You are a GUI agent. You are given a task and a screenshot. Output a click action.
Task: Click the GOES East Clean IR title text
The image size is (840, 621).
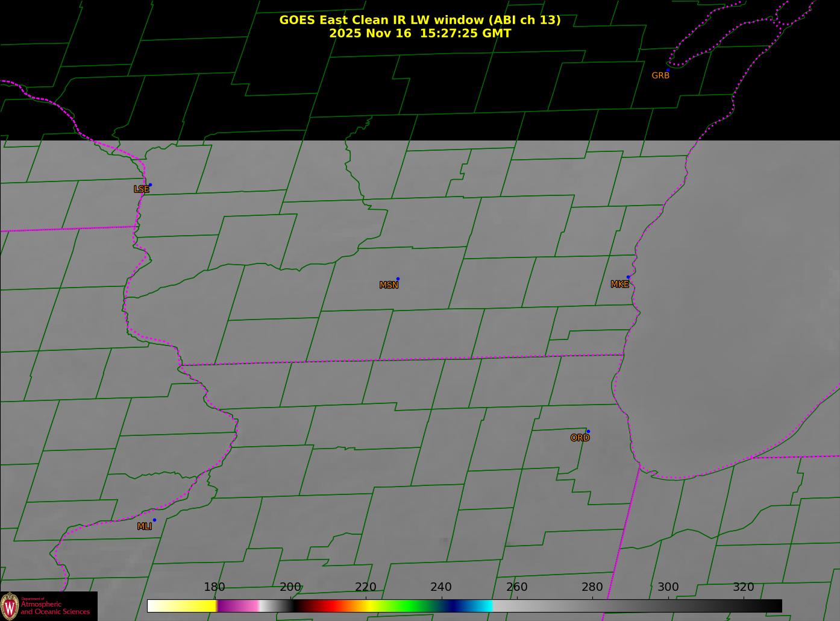click(x=419, y=20)
